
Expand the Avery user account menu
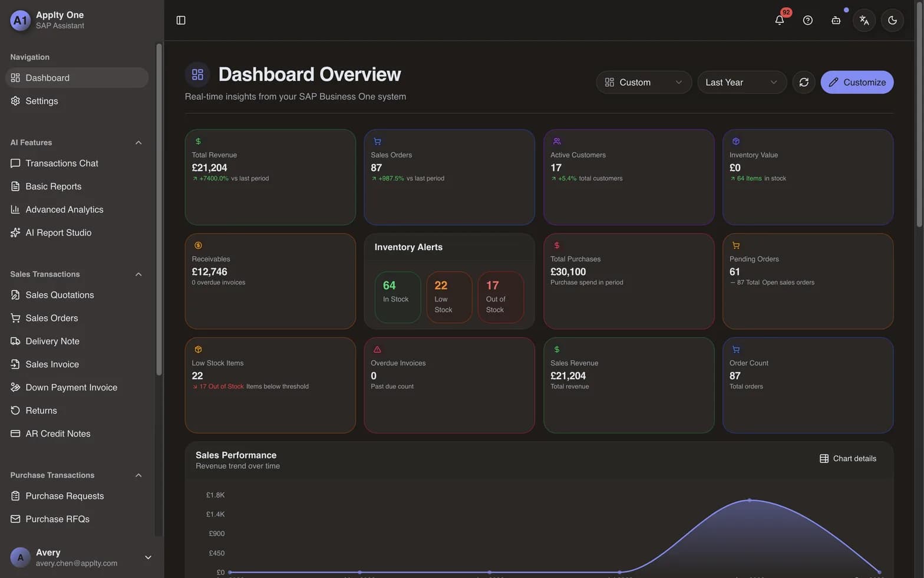tap(148, 557)
